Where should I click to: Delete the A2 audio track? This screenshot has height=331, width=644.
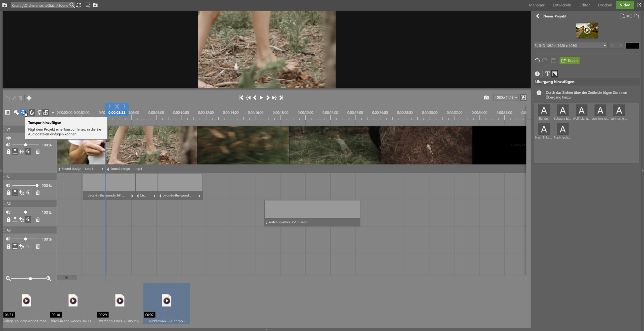[38, 220]
